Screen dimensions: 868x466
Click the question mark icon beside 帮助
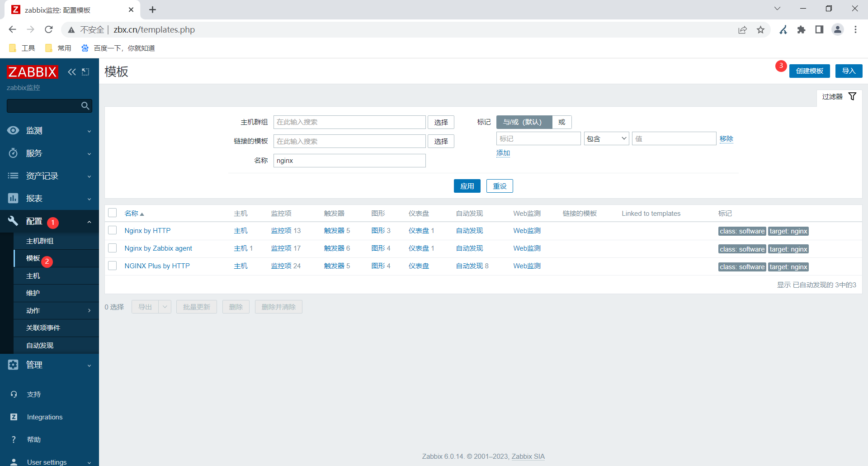click(x=14, y=440)
